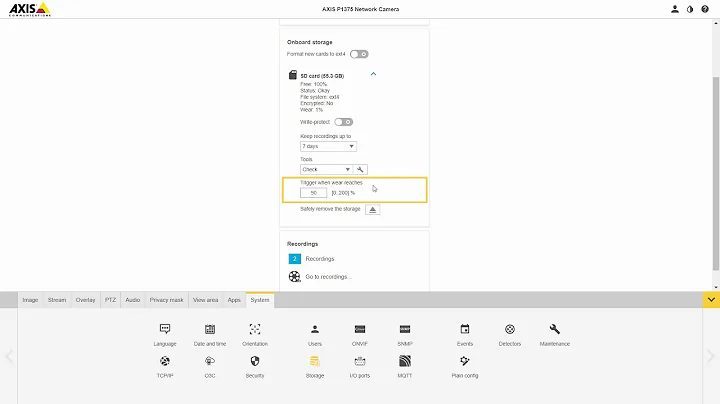Switch to the Audio tab
Viewport: 720px width, 404px height.
coord(133,300)
